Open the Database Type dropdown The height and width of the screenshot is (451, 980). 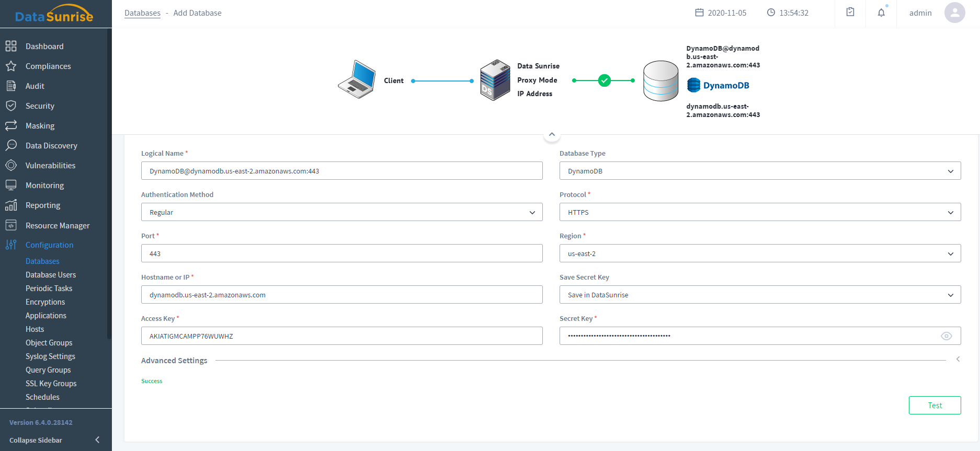[x=759, y=171]
